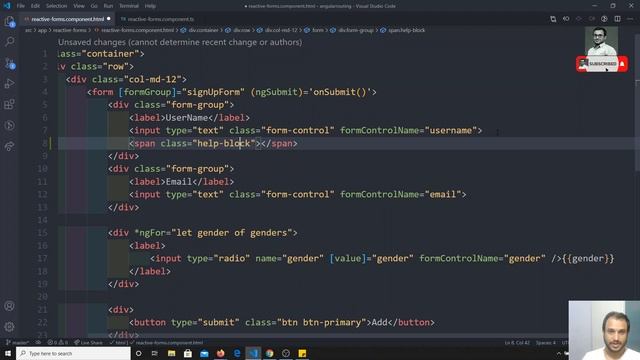Launch Firefox from the taskbar

[220, 353]
